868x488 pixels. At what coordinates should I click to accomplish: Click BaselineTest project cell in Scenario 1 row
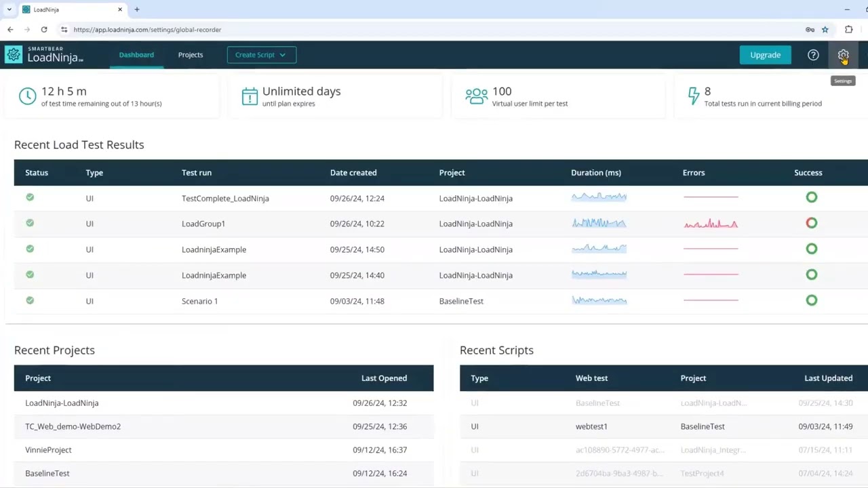[x=461, y=301]
